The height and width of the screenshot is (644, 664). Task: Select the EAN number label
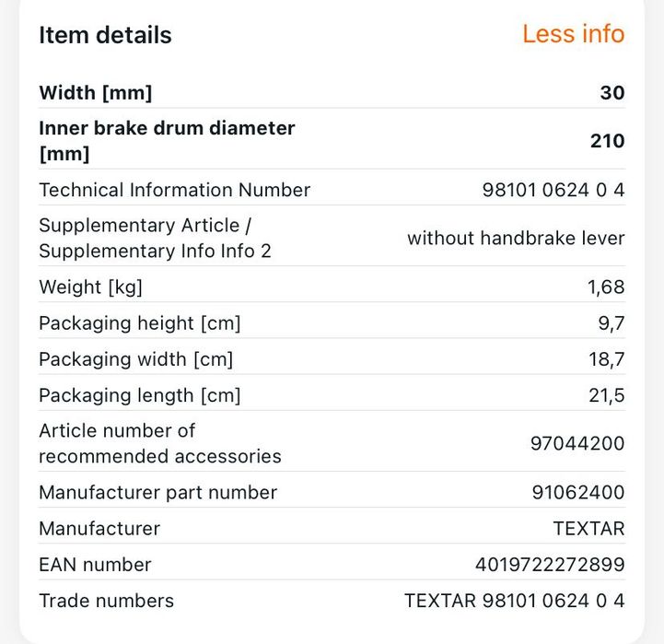pos(95,564)
